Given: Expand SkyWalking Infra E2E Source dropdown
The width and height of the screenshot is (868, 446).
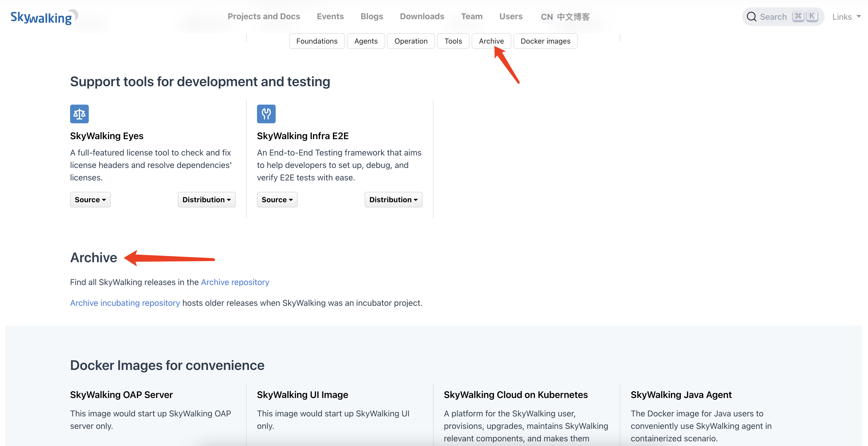Looking at the screenshot, I should click(277, 200).
